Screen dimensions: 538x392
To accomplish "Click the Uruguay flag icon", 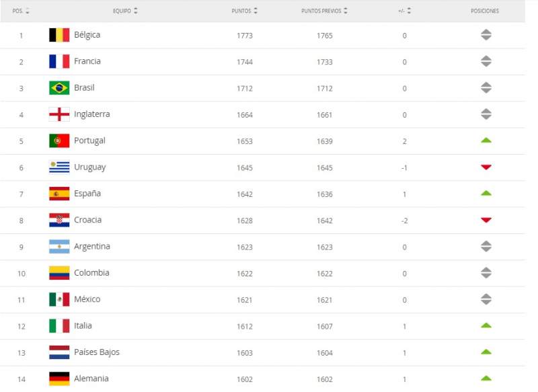I will point(59,167).
